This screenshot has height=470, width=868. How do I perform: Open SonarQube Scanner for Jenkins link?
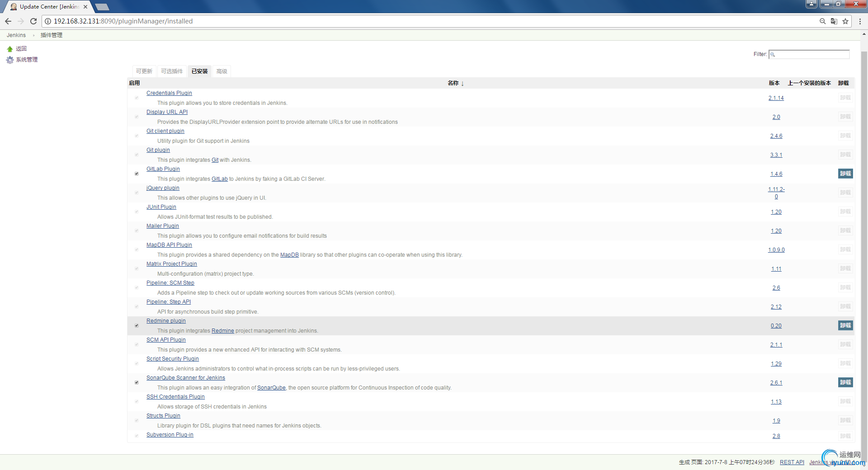[186, 378]
